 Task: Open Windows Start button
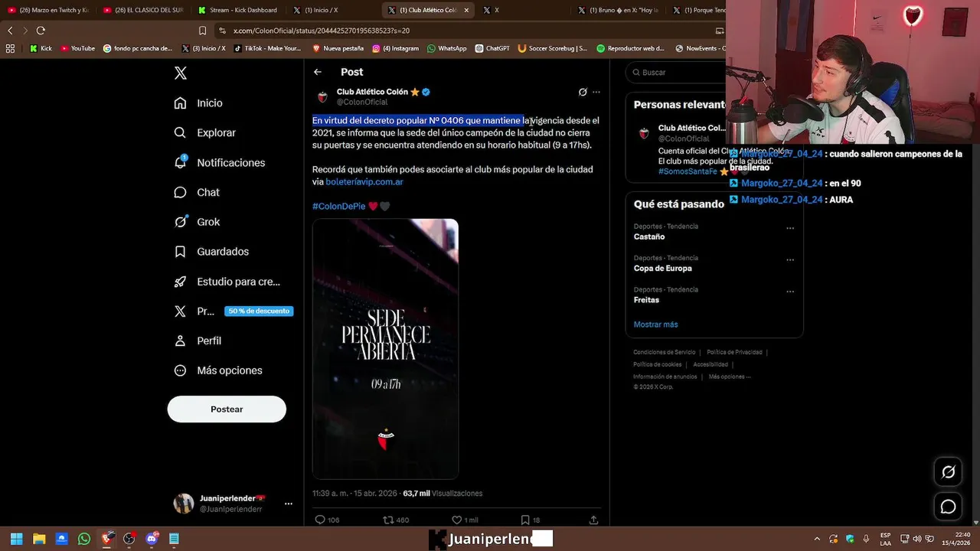16,539
